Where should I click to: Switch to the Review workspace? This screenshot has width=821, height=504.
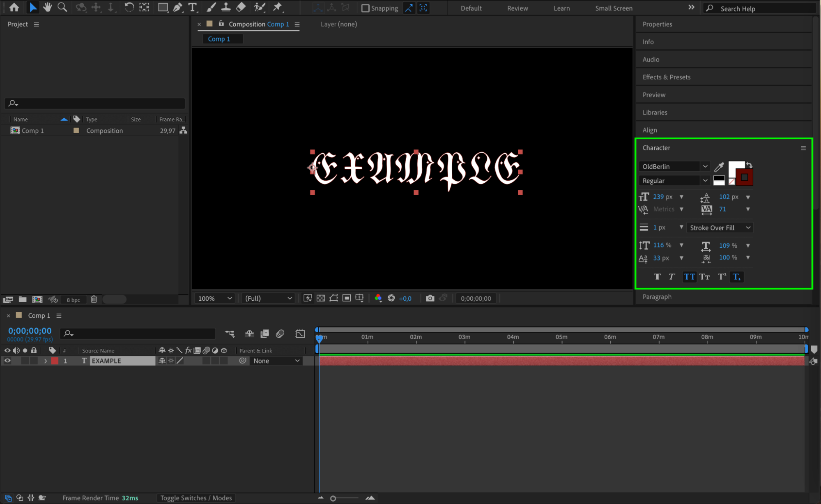click(517, 8)
